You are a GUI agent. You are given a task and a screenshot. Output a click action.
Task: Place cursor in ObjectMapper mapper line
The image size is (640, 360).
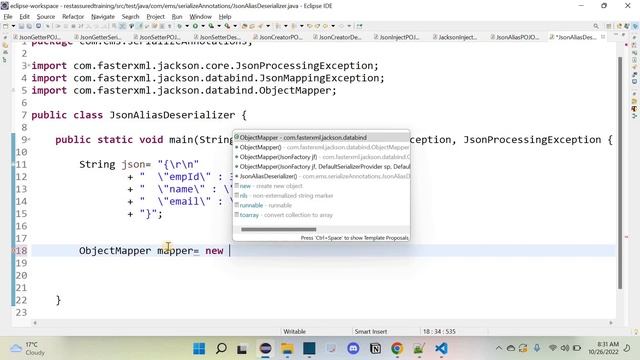(x=323, y=251)
